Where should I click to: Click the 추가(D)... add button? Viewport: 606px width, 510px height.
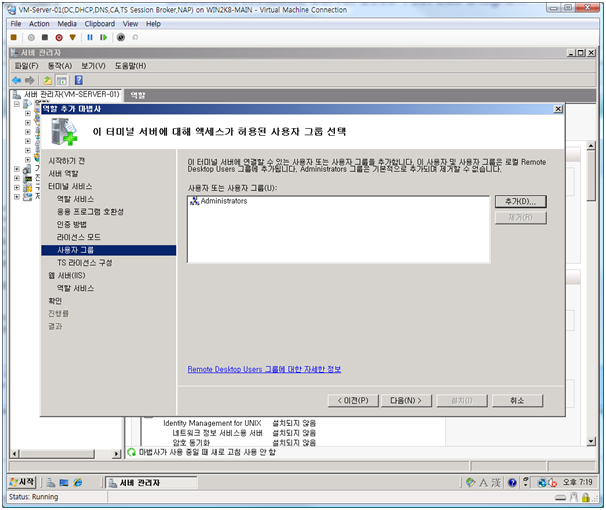pyautogui.click(x=521, y=201)
